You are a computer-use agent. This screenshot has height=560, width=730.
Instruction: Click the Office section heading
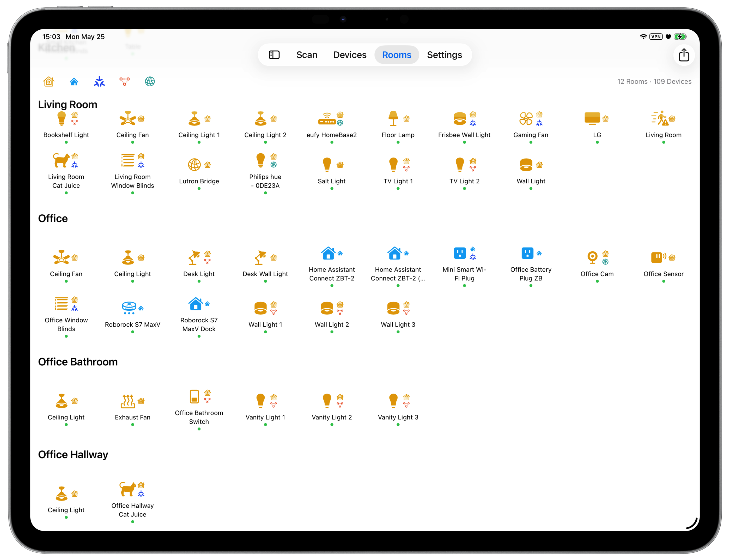click(x=53, y=218)
